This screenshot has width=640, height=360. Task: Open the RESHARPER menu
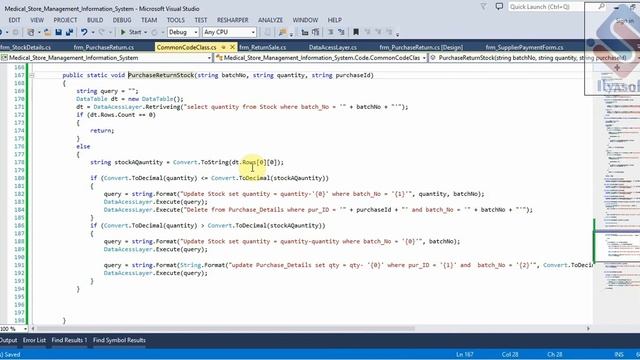pos(232,20)
